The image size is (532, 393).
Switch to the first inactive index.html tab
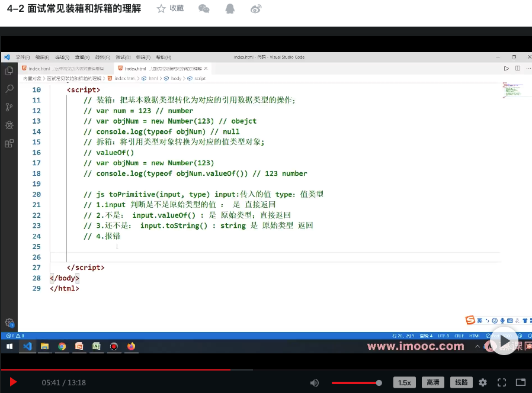tap(66, 69)
